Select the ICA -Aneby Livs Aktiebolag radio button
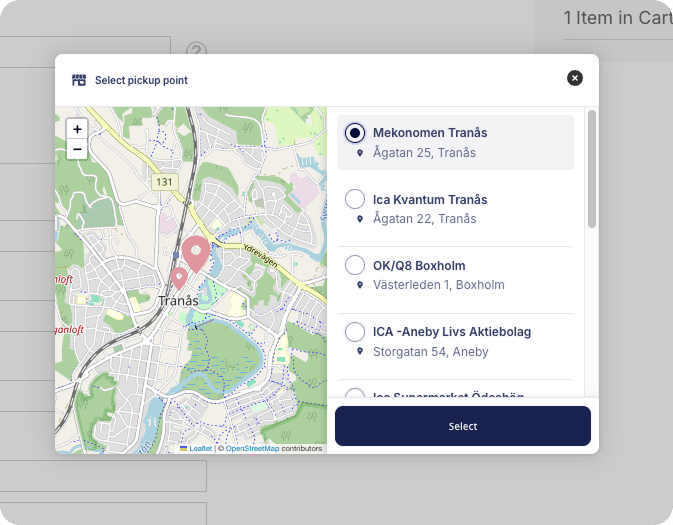This screenshot has height=525, width=673. point(355,332)
